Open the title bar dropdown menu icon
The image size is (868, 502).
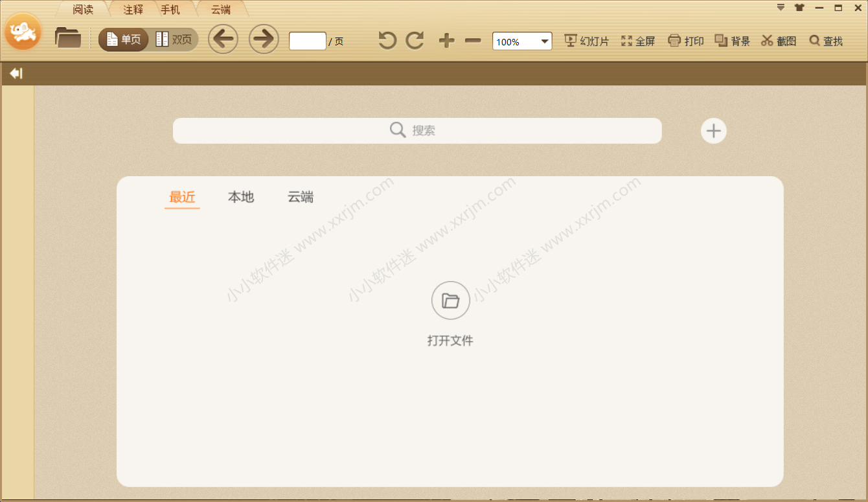(x=781, y=8)
